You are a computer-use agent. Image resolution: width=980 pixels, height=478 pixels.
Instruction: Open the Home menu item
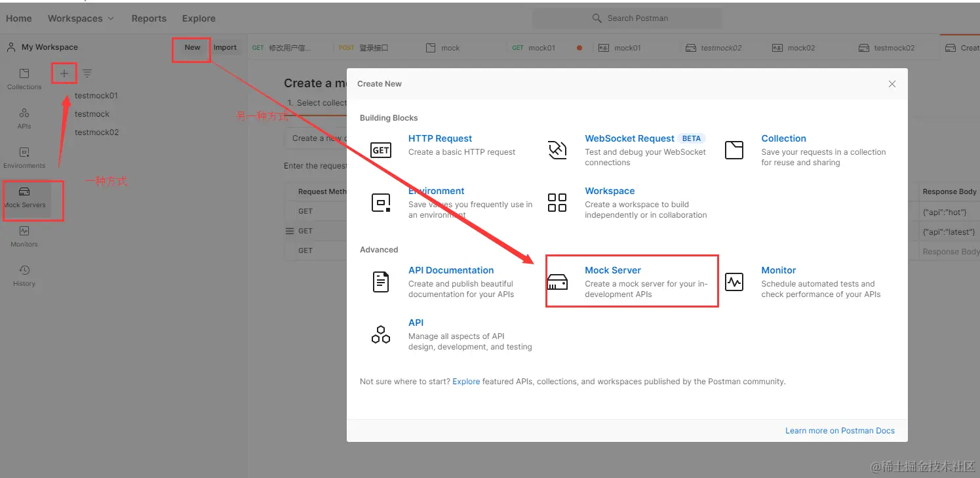[x=19, y=18]
